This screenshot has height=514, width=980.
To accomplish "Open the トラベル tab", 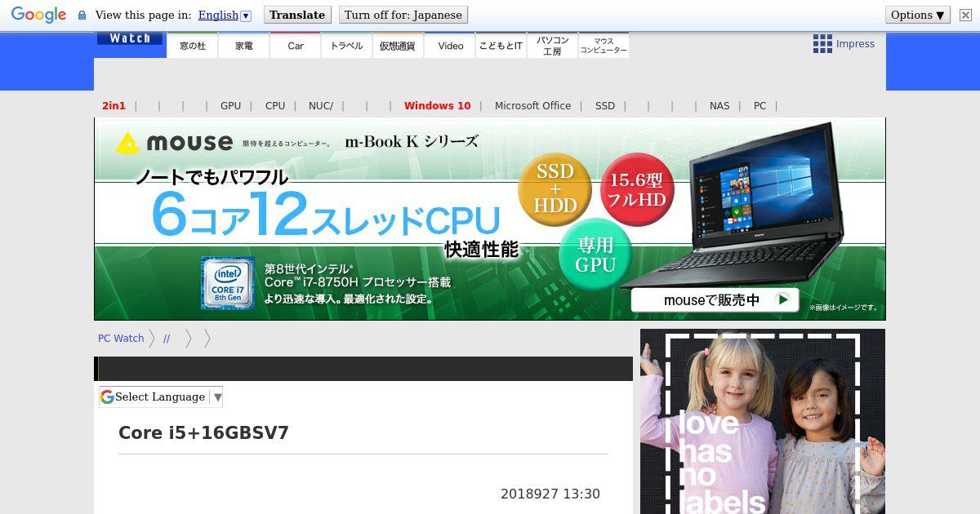I will pos(347,46).
